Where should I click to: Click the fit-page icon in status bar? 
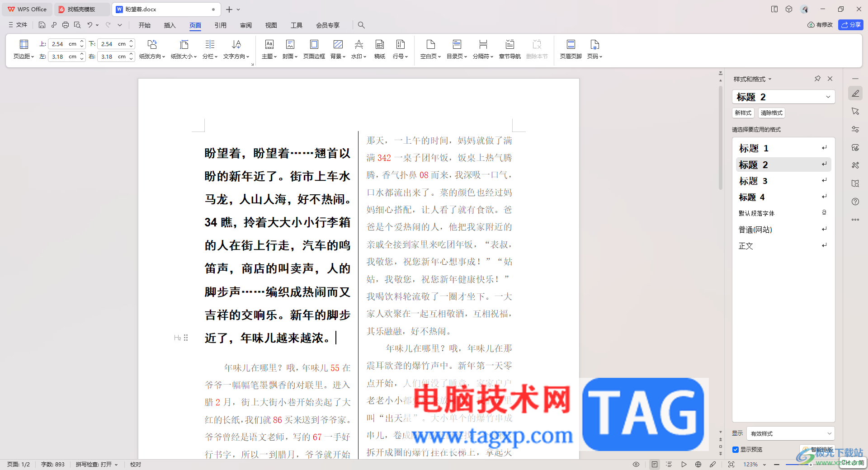(731, 464)
